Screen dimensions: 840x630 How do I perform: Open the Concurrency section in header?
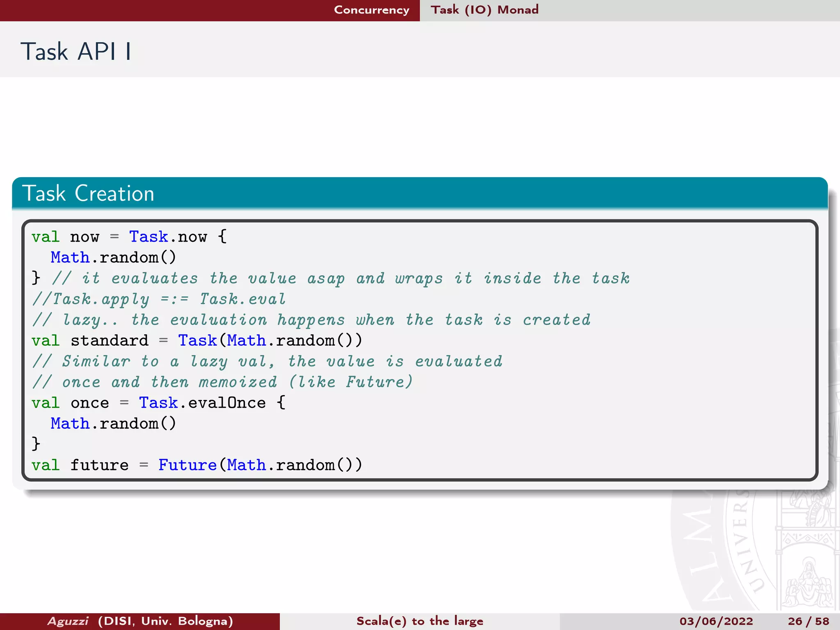[x=372, y=10]
